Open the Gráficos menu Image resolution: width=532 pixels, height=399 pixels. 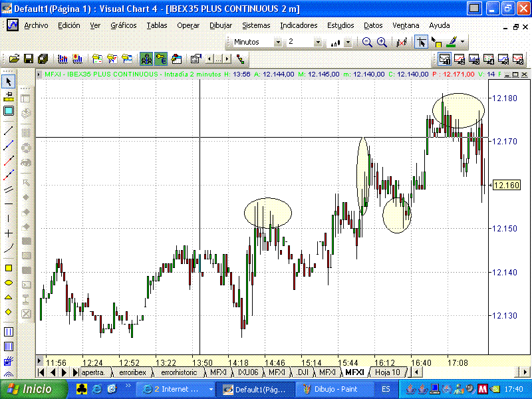coord(124,25)
